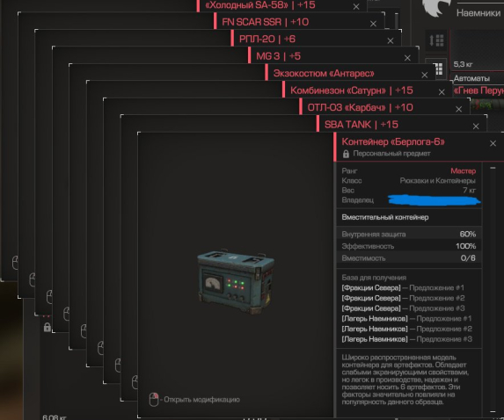The width and height of the screenshot is (504, 420).
Task: Click the Берлога-6 container 3D model preview
Action: point(236,281)
